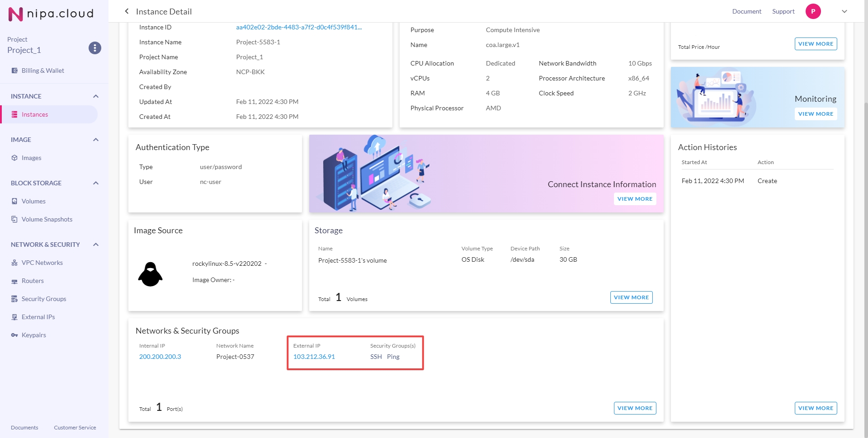
Task: Open the external IP 103.212.36.91 link
Action: (314, 357)
